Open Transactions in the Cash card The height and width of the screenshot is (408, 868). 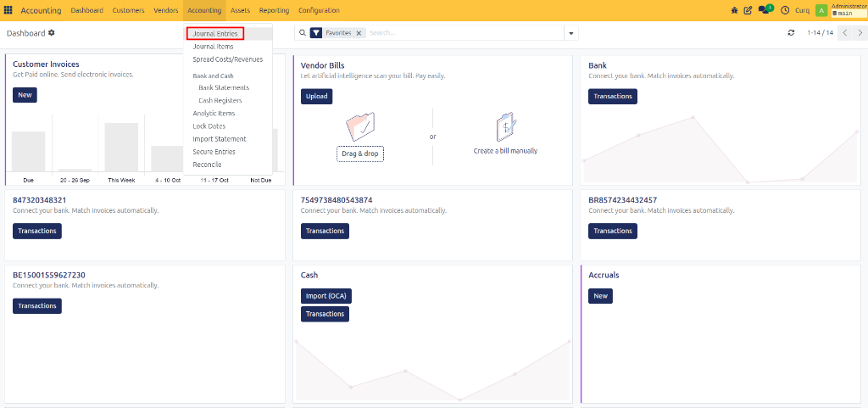click(x=325, y=314)
